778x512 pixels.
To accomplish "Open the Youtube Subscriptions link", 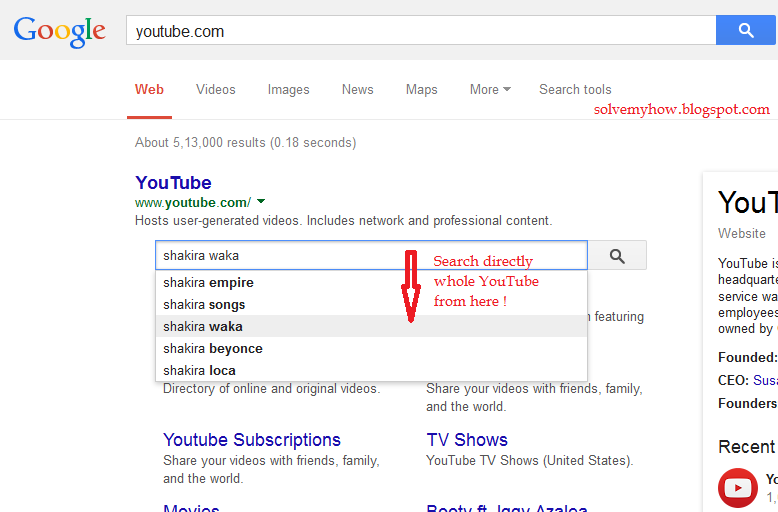I will coord(251,440).
